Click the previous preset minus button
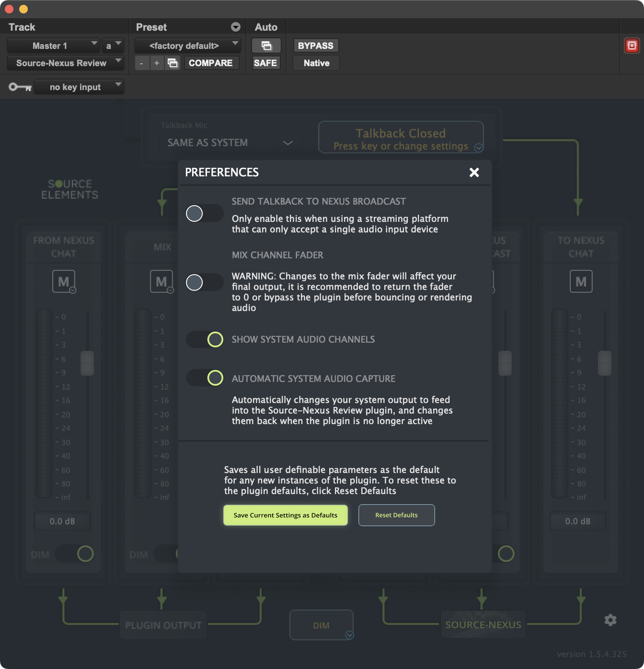The width and height of the screenshot is (644, 669). click(x=141, y=63)
